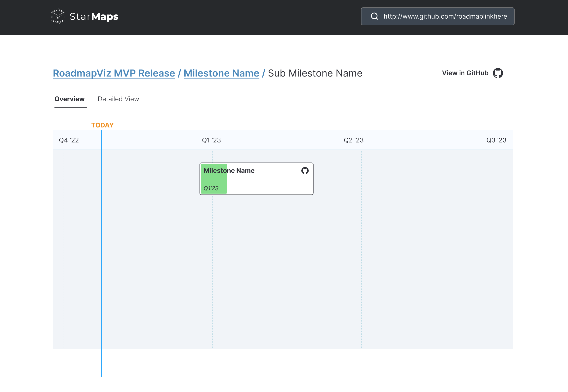Screen dimensions: 568x392
Task: Click the roadmap URL input field
Action: pyautogui.click(x=445, y=16)
